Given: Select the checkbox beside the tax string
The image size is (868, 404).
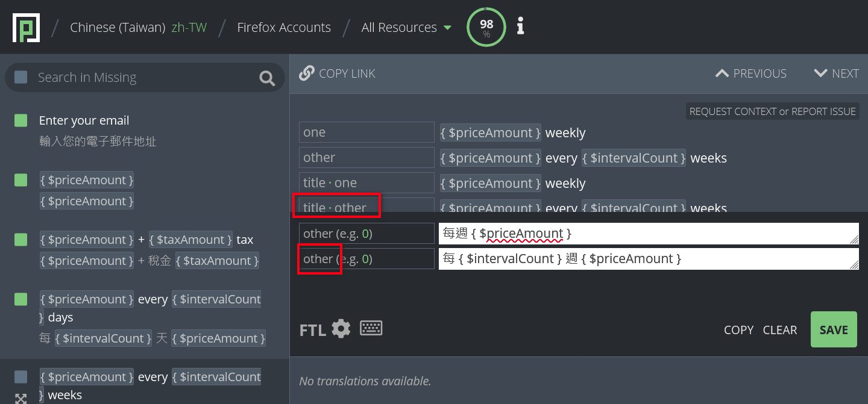Looking at the screenshot, I should pyautogui.click(x=20, y=240).
